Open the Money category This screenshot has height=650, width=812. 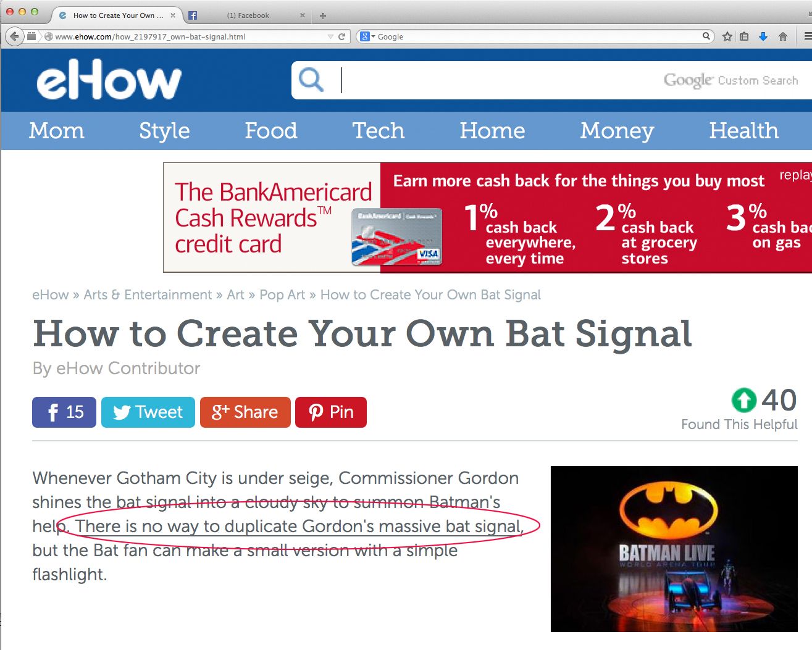(x=617, y=131)
